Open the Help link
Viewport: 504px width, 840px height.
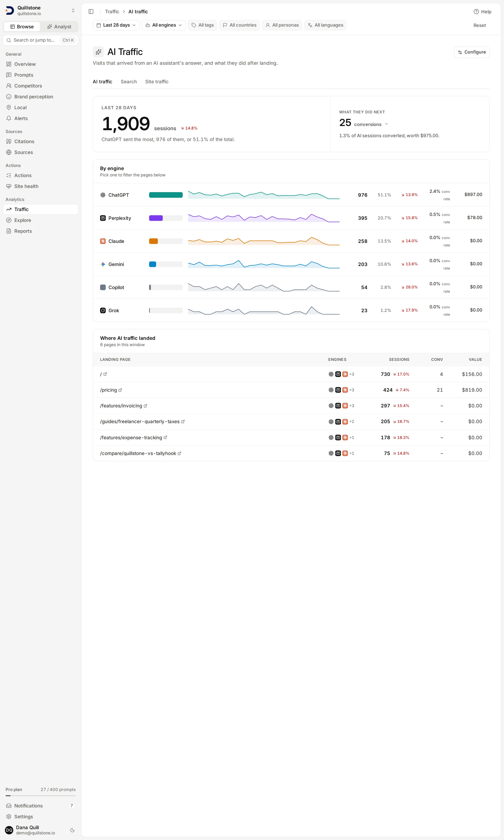pyautogui.click(x=482, y=12)
